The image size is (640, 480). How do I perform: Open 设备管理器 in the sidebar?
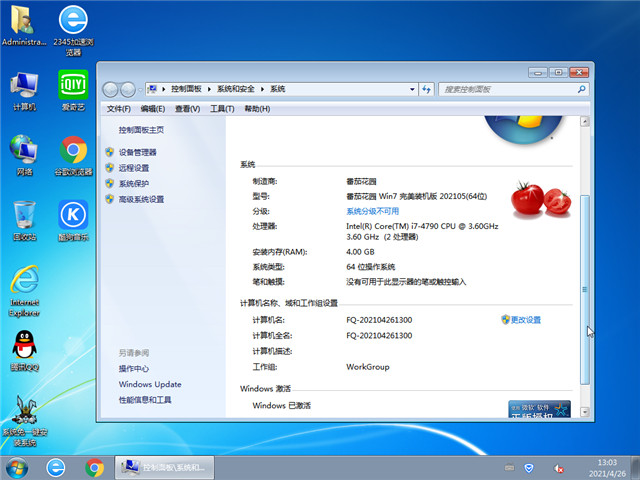coord(138,152)
